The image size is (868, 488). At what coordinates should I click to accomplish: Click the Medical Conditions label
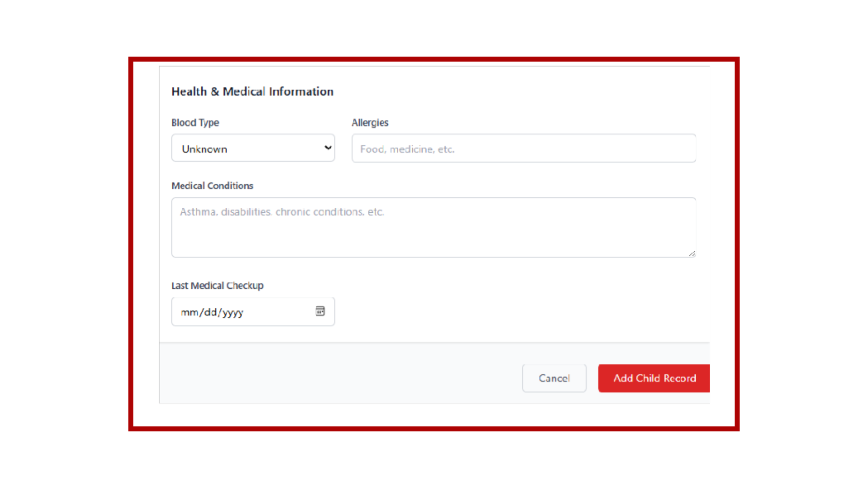click(212, 186)
